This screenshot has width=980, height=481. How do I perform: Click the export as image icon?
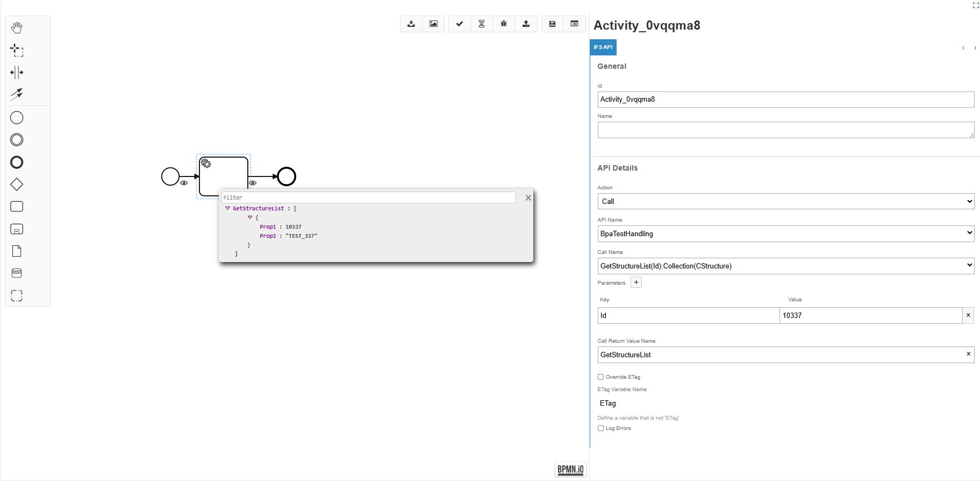433,24
